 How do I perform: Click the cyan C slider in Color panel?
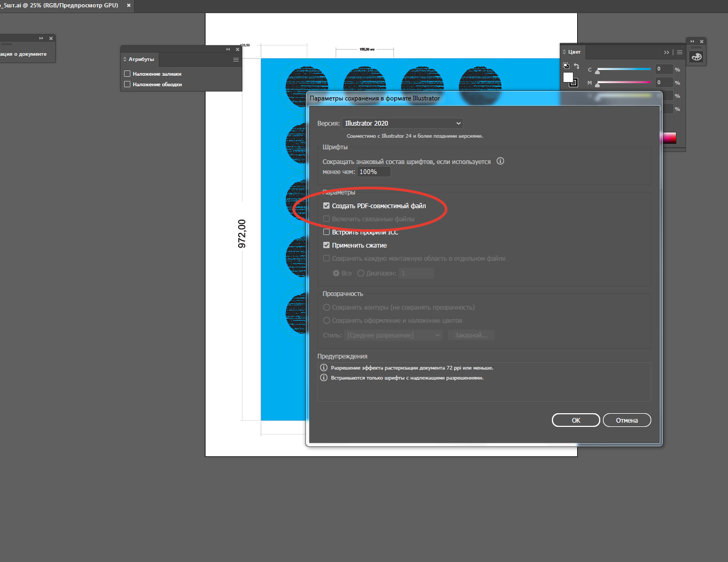(x=624, y=69)
